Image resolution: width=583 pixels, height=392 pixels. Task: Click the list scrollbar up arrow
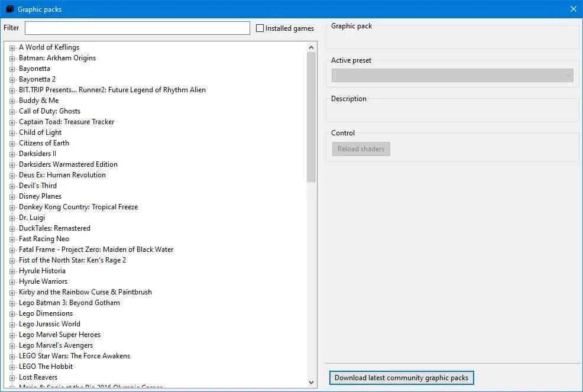(x=311, y=47)
